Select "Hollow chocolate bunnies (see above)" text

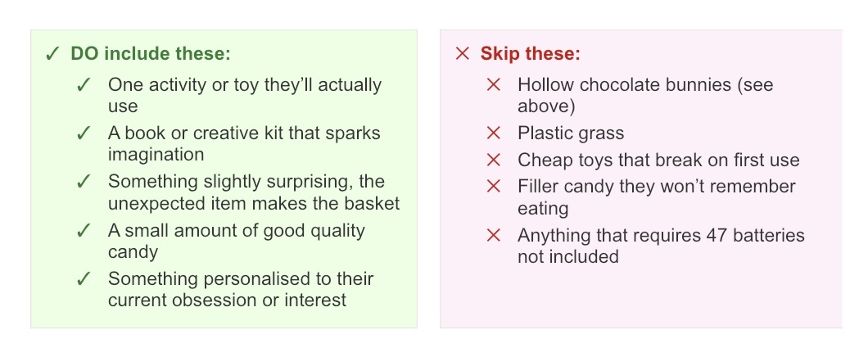(645, 95)
